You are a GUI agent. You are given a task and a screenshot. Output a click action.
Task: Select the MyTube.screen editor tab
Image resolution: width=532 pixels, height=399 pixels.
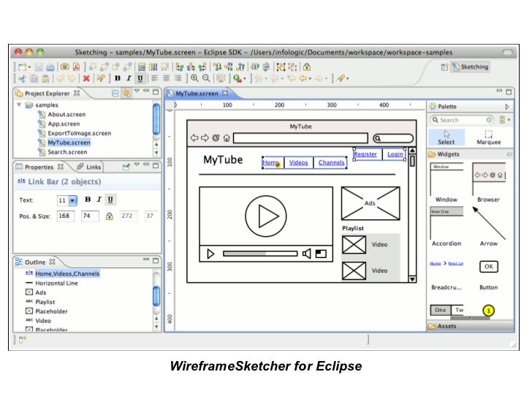click(197, 94)
